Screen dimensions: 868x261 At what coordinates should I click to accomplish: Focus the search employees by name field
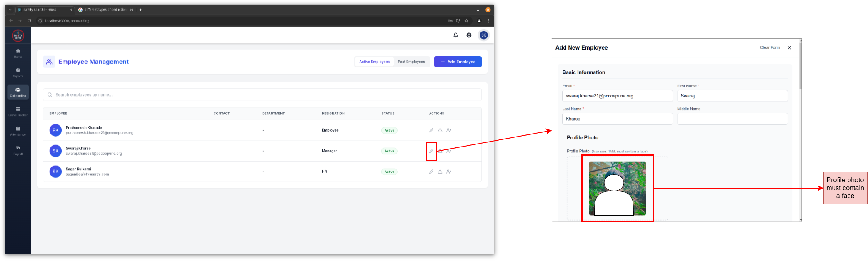click(x=262, y=95)
